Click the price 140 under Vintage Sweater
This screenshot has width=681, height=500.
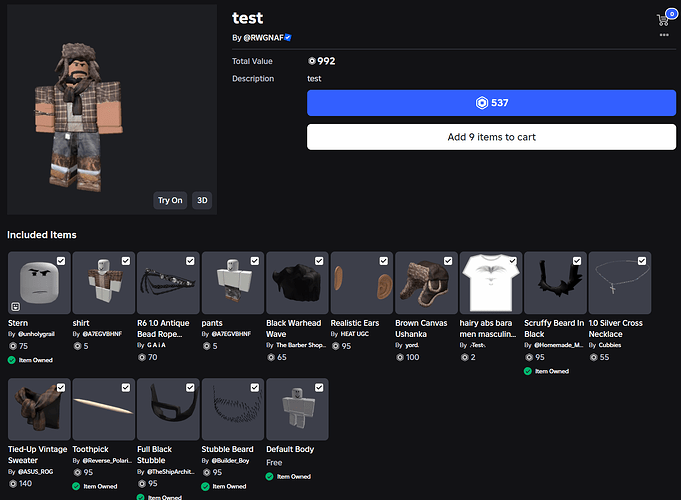tap(25, 483)
